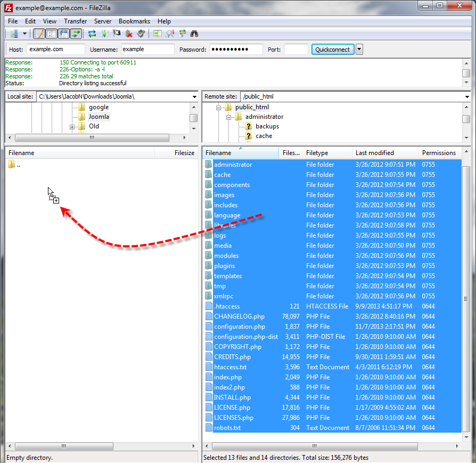Expand the Old folder tree node

pyautogui.click(x=72, y=127)
